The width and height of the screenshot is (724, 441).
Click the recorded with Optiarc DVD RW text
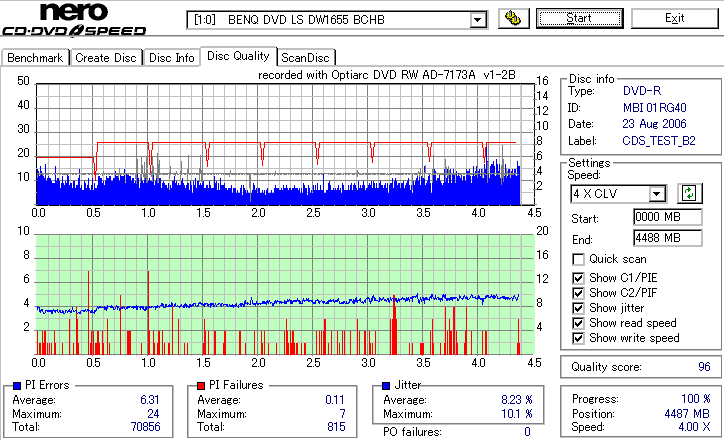(386, 75)
